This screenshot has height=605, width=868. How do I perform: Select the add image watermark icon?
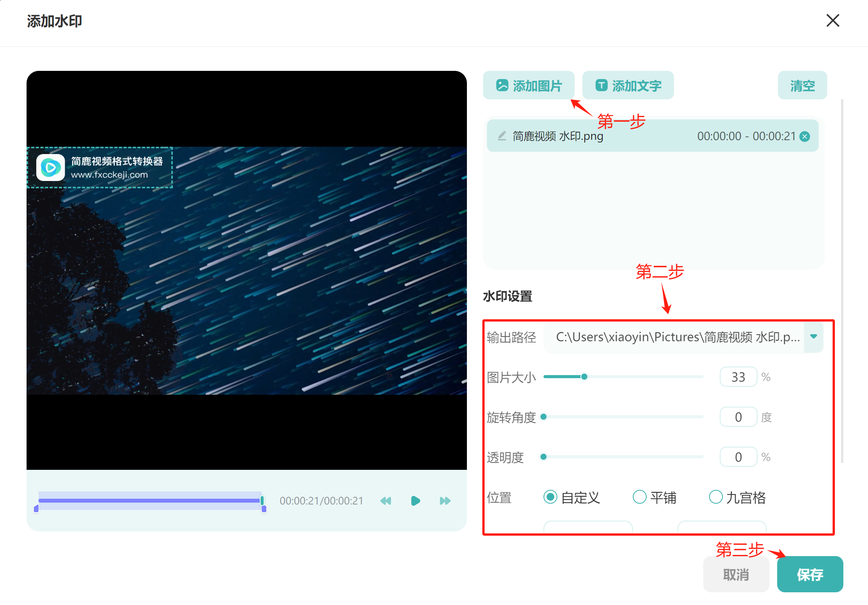(502, 85)
